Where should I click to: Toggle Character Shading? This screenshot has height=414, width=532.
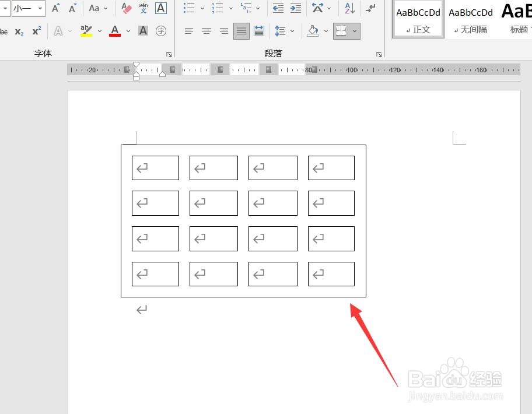(143, 31)
